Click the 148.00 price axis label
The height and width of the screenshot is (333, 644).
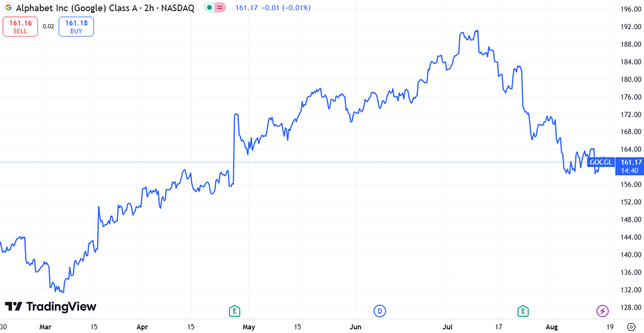[631, 220]
